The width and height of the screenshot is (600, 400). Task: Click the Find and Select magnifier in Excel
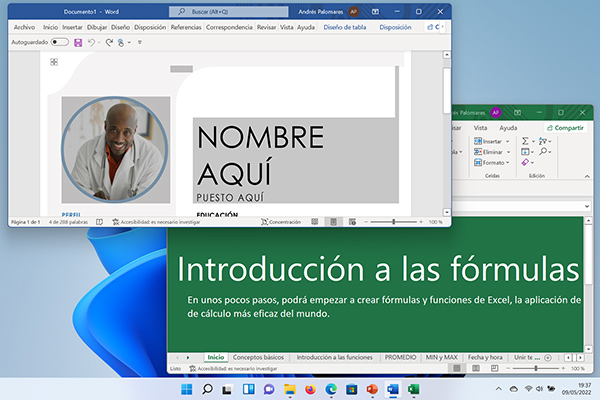pos(543,152)
